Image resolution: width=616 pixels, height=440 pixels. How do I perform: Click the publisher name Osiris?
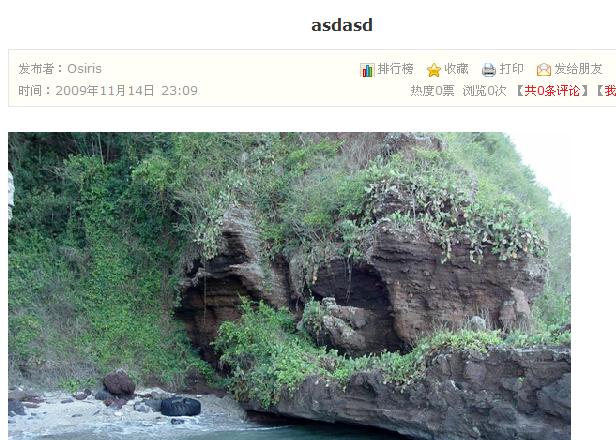tap(84, 69)
